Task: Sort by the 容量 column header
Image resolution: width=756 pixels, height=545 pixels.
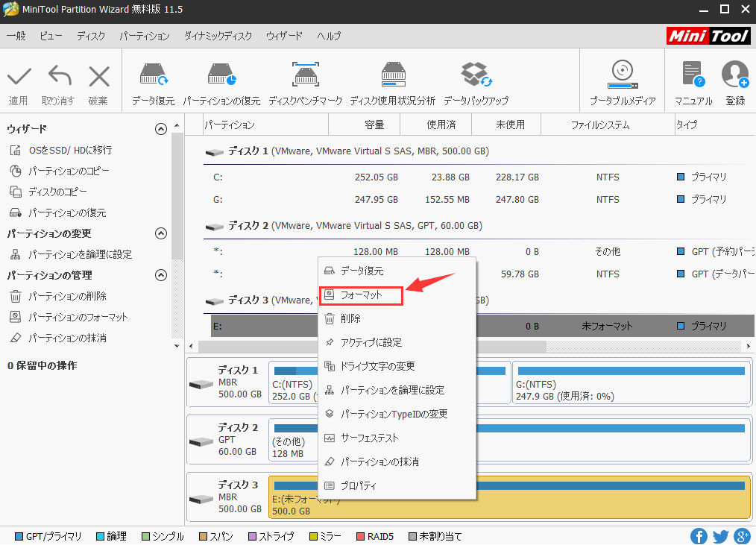Action: [364, 125]
